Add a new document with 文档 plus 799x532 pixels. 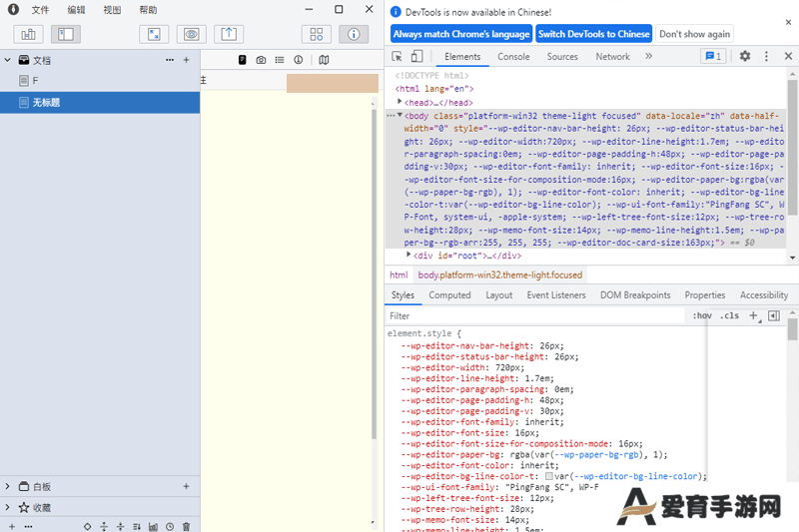pos(187,60)
